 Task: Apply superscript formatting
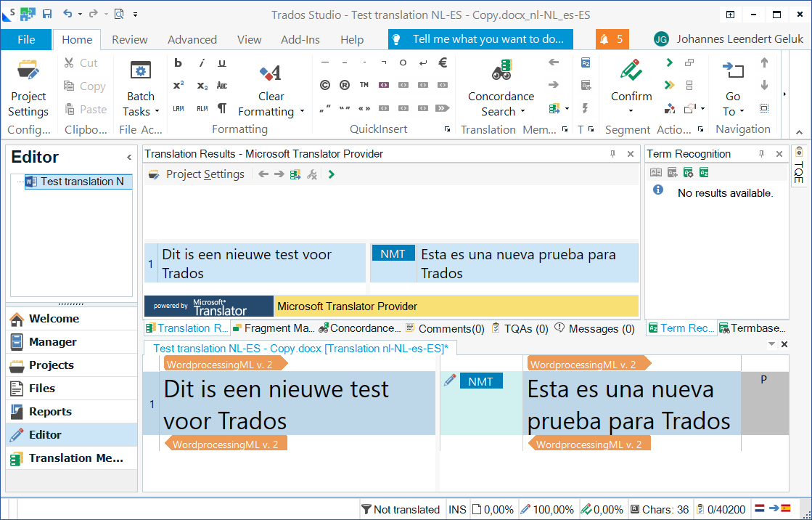click(178, 85)
